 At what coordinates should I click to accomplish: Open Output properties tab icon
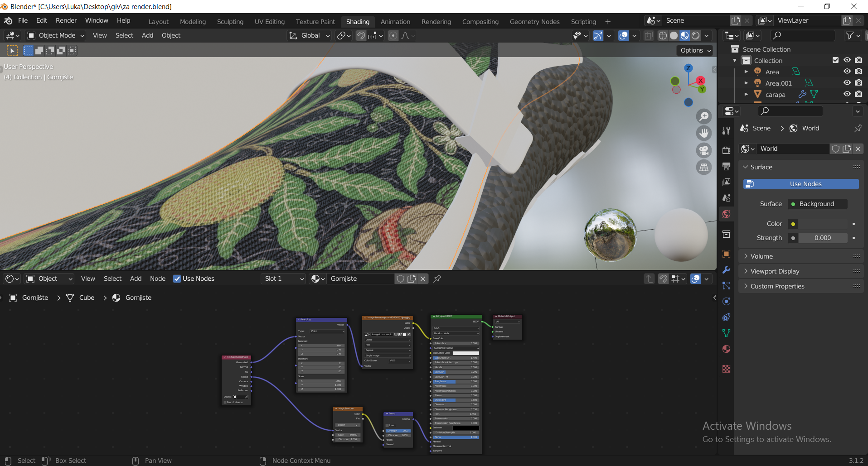pos(726,166)
